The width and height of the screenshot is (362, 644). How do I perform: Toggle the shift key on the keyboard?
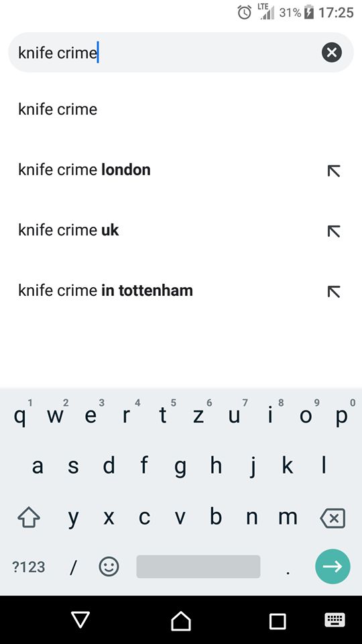point(29,517)
